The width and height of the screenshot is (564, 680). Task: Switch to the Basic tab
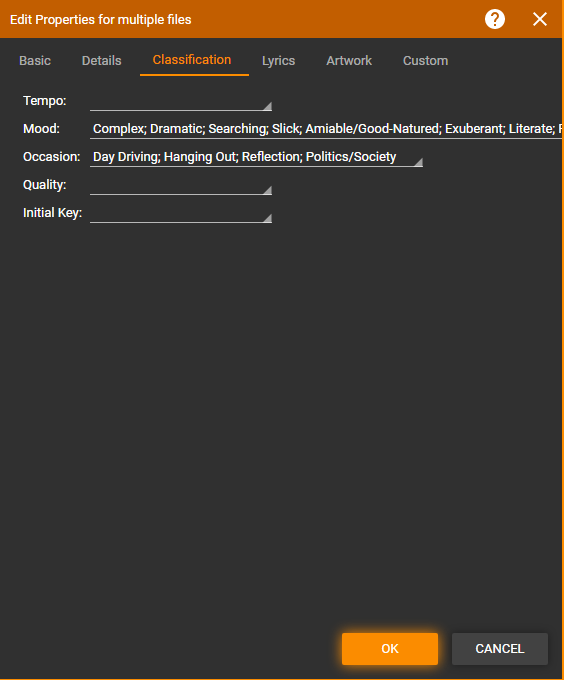pyautogui.click(x=35, y=61)
